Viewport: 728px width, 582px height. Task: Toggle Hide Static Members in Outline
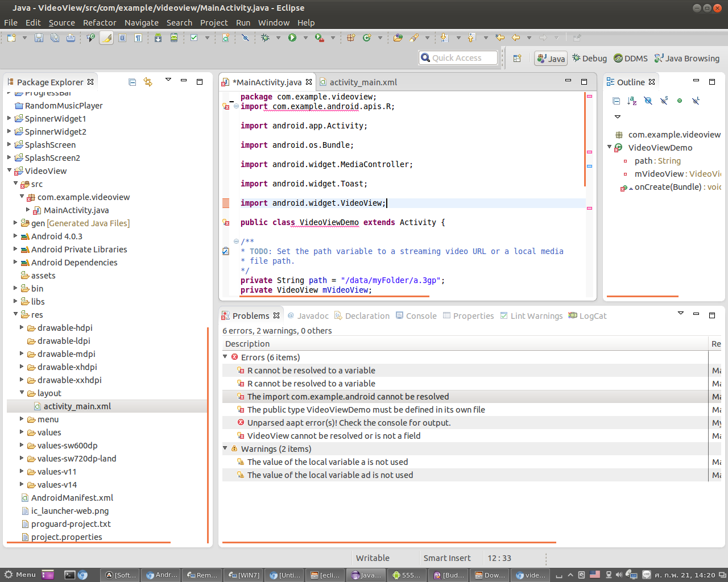pyautogui.click(x=664, y=101)
